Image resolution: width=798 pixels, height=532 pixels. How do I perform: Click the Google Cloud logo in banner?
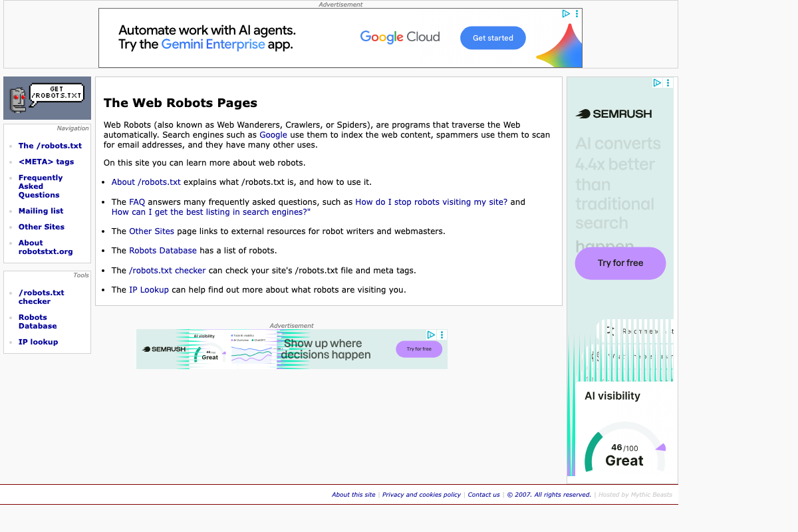pyautogui.click(x=400, y=37)
